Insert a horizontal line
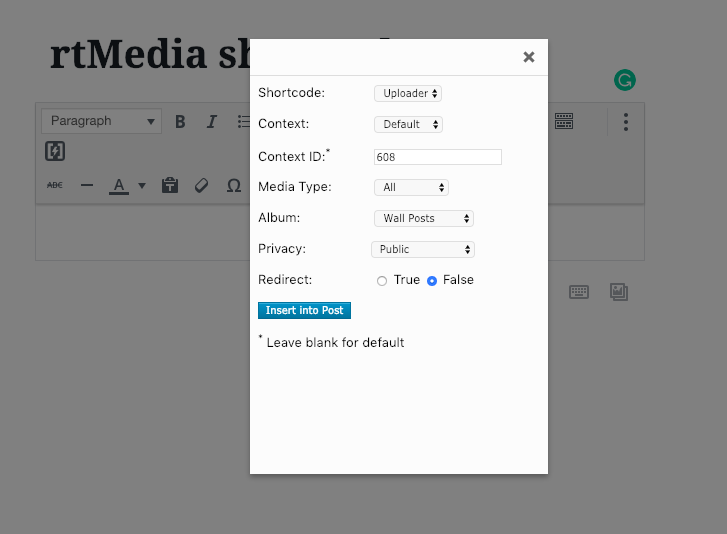 point(87,185)
